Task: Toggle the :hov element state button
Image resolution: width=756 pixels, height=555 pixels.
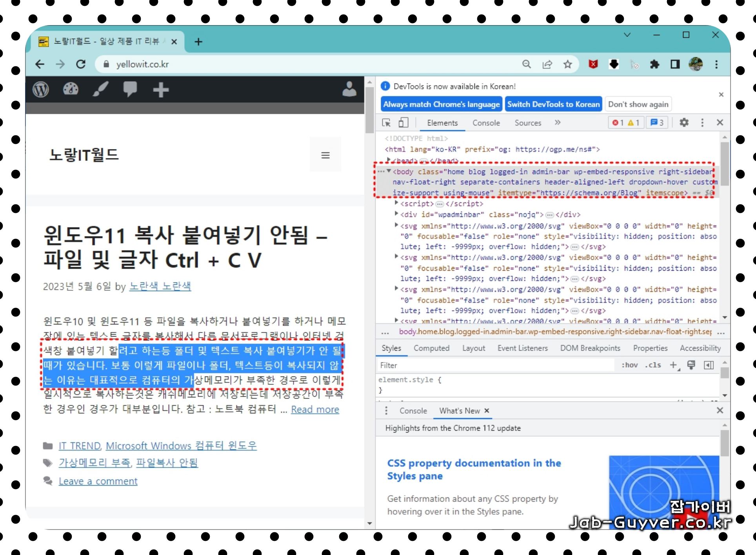Action: tap(629, 365)
